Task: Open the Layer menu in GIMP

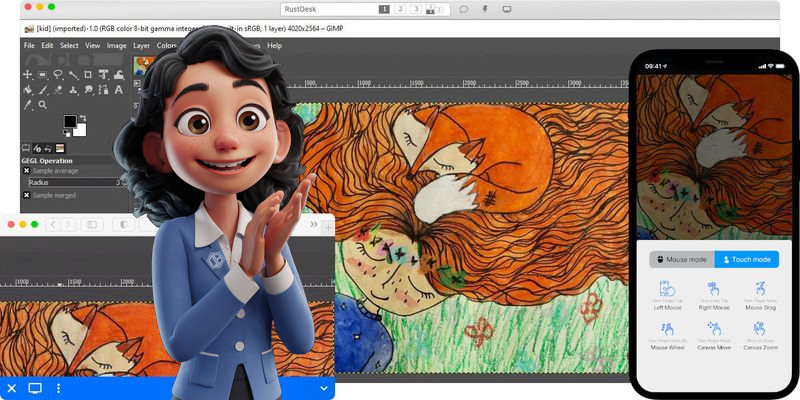Action: coord(141,45)
